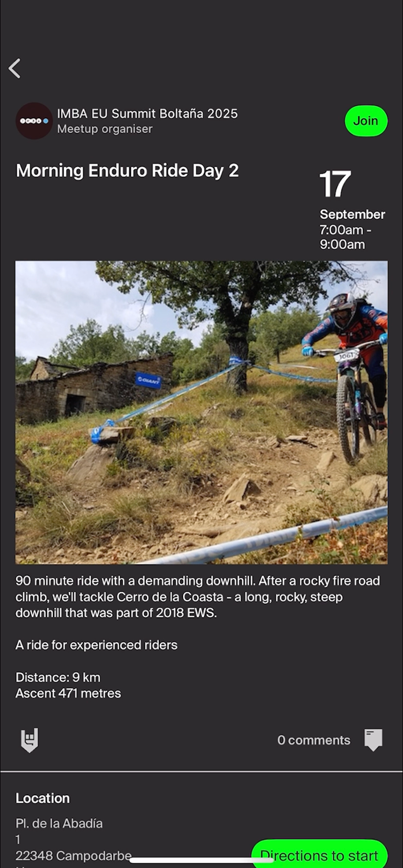Open the IMBA EU Summit organiser avatar

point(34,121)
